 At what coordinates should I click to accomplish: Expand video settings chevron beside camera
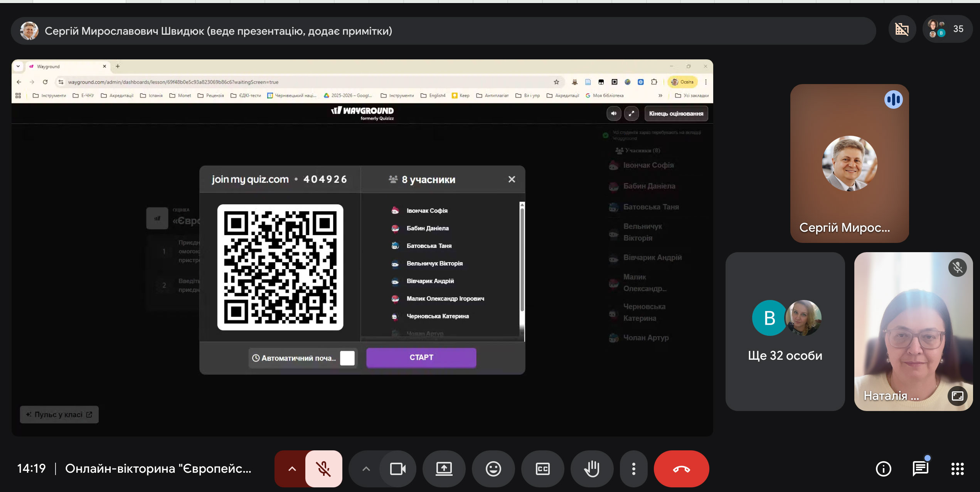click(366, 469)
